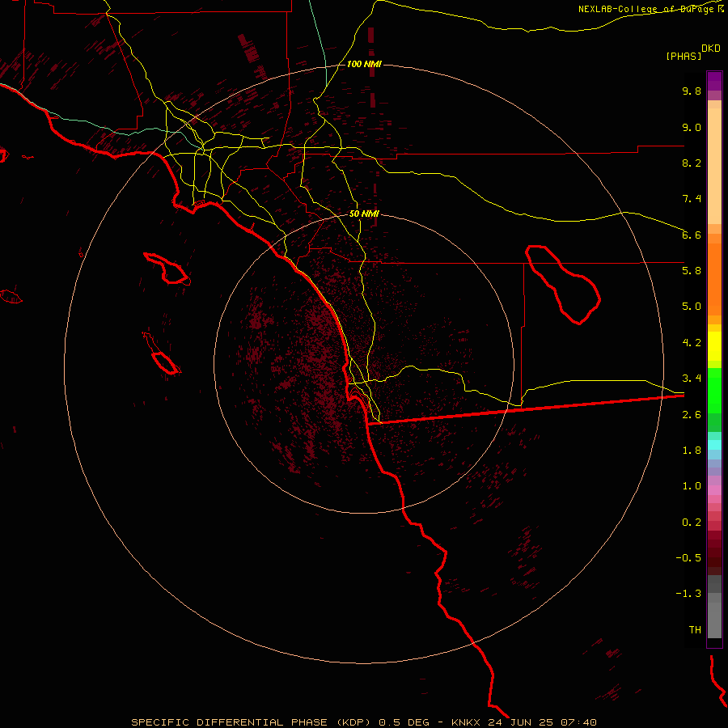
Task: Pick the pink segment of the color bar
Action: pyautogui.click(x=714, y=490)
